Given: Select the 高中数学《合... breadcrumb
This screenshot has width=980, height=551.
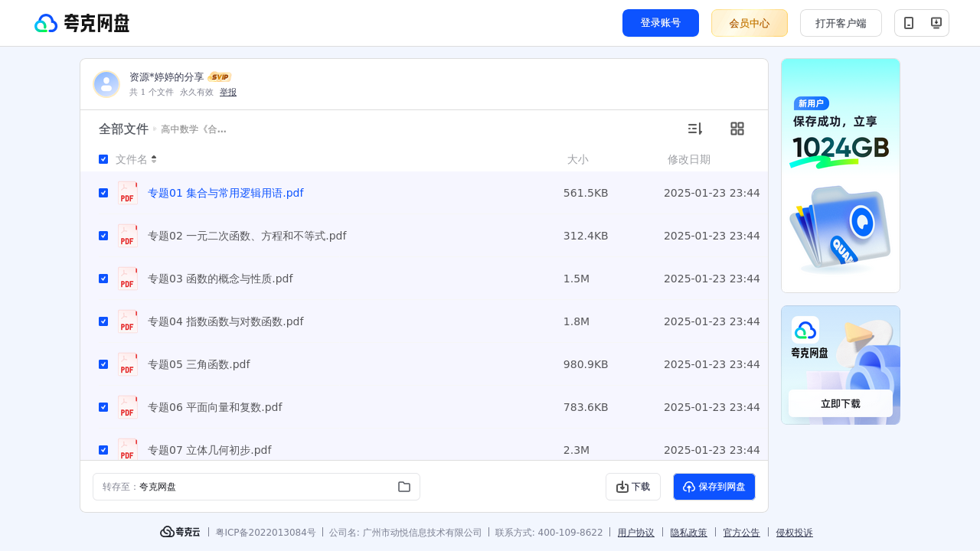Looking at the screenshot, I should point(194,129).
